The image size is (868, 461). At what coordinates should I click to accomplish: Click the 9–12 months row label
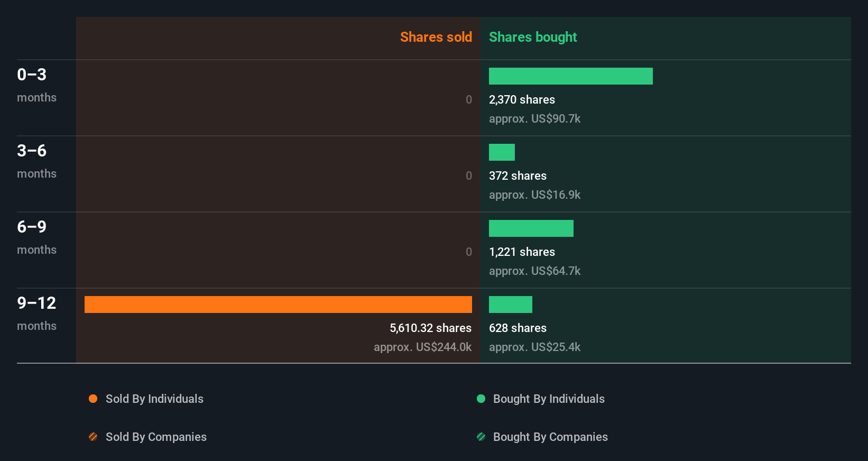click(x=36, y=314)
